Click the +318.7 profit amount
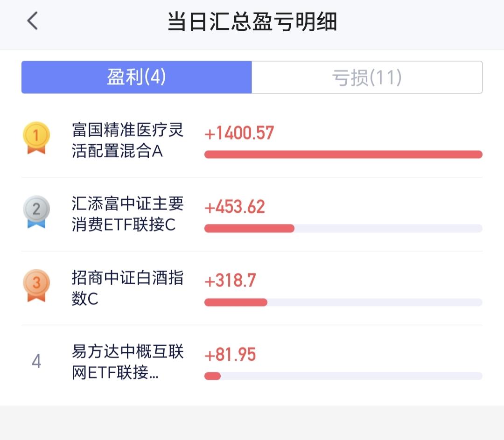Viewport: 504px width, 440px height. (231, 280)
